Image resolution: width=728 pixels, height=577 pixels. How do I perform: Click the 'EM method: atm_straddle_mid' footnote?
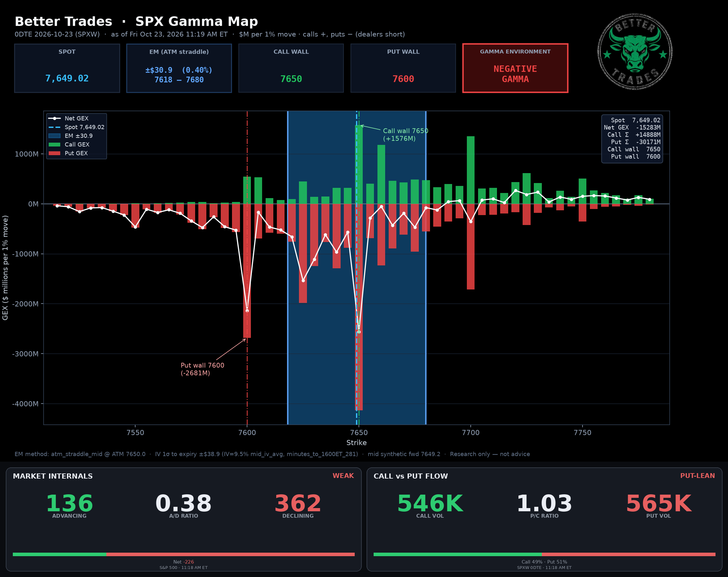(x=80, y=454)
